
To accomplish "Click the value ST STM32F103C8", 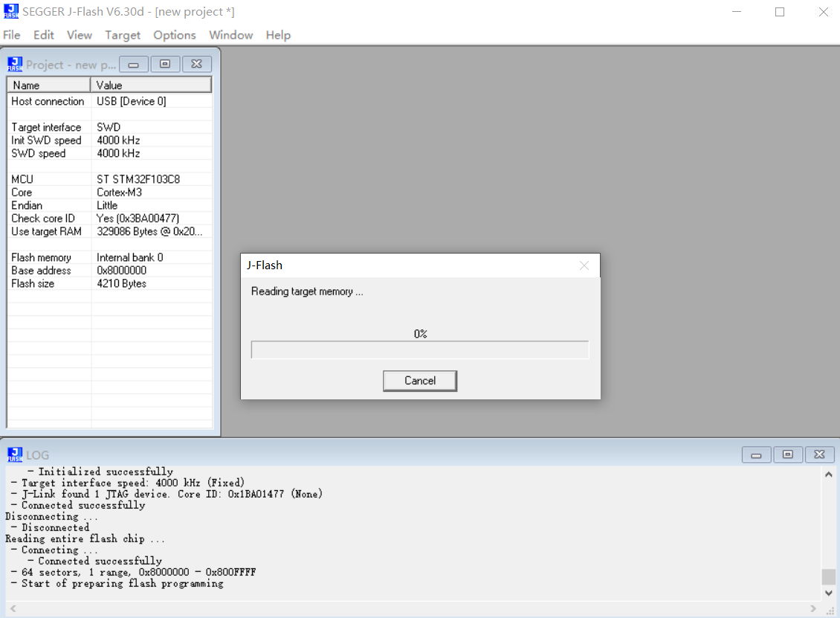I will pyautogui.click(x=138, y=179).
